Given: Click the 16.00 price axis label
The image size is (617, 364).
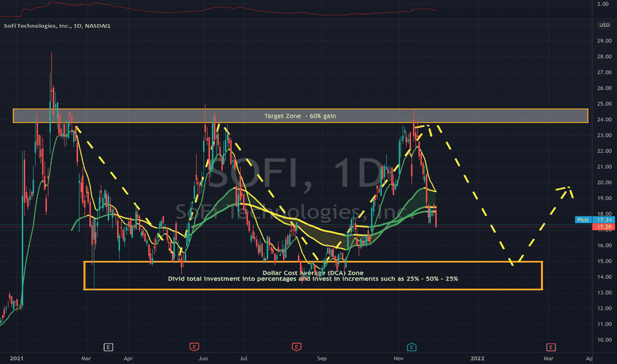Looking at the screenshot, I should (x=604, y=246).
